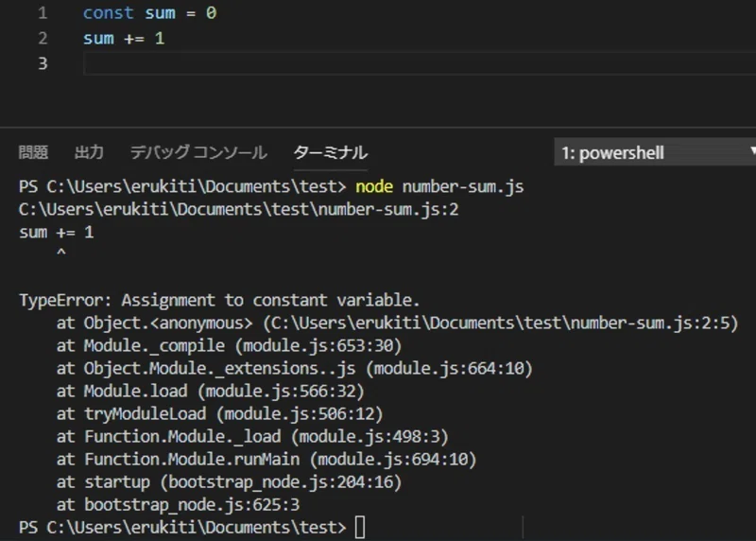Click 'at Function.Module.runMain (module.js:694:10)' line

point(266,459)
